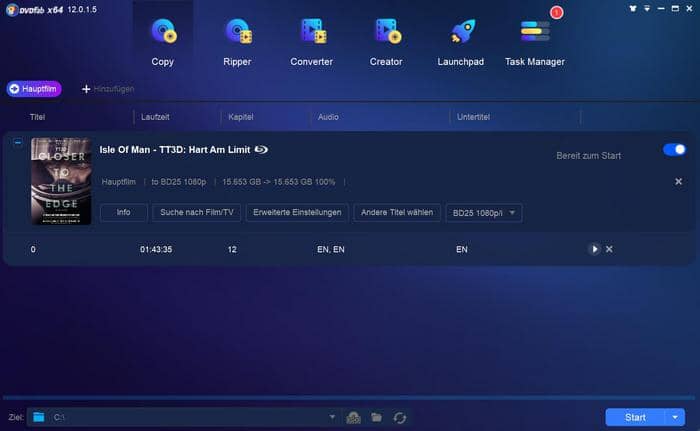The width and height of the screenshot is (700, 431).
Task: Open the Launchpad rocket icon
Action: [461, 32]
